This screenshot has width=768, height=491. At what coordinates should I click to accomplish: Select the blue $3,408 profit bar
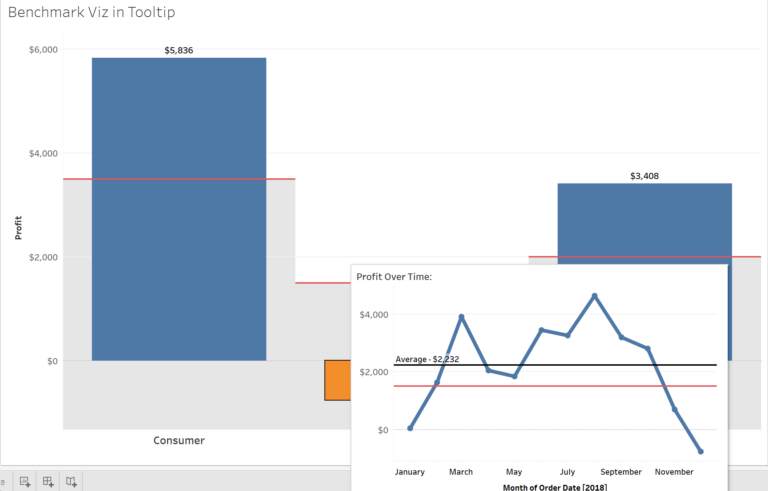(644, 222)
